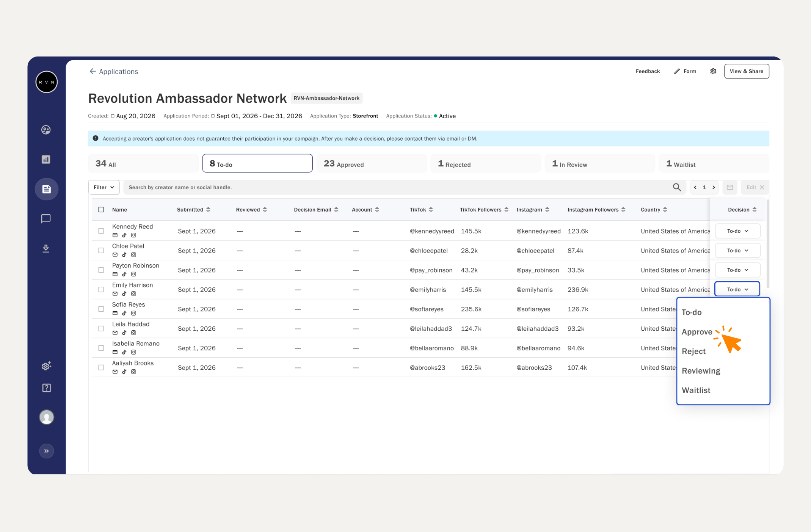Choose To-do in decision menu

(691, 312)
